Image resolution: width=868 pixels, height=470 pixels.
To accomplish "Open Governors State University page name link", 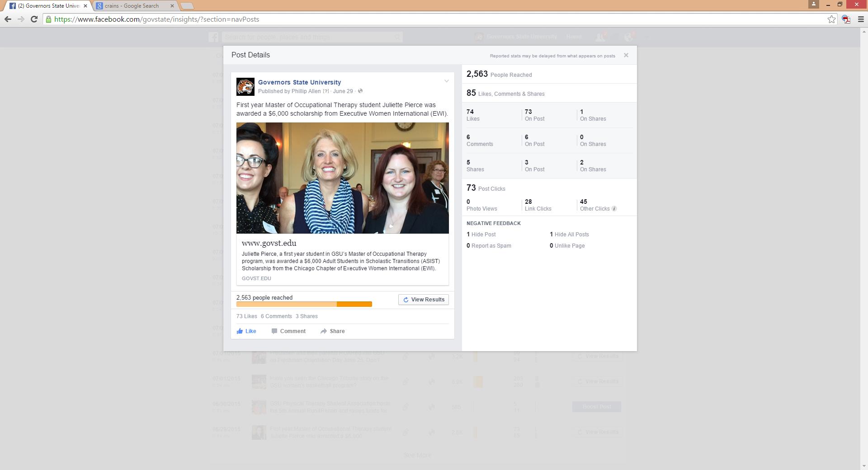I will 299,82.
